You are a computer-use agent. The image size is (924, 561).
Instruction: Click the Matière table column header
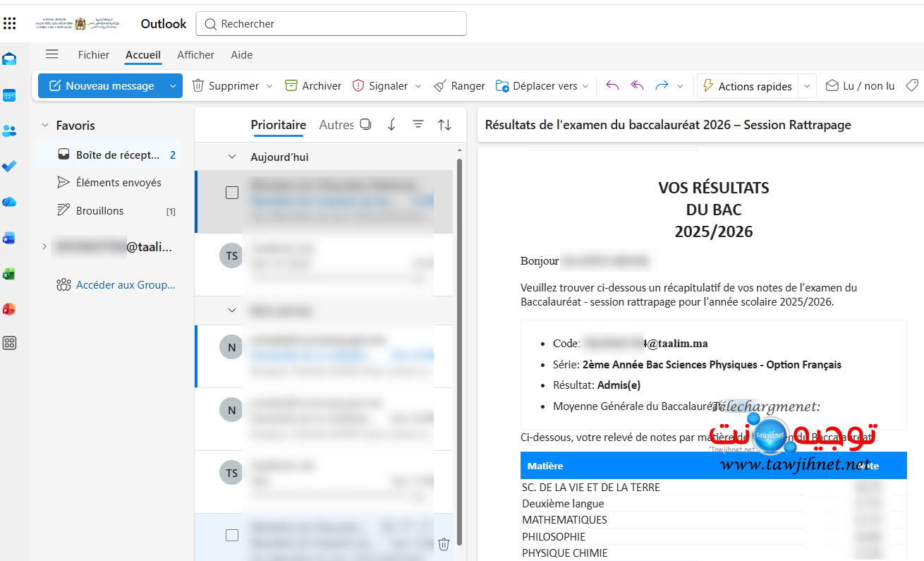click(x=546, y=466)
